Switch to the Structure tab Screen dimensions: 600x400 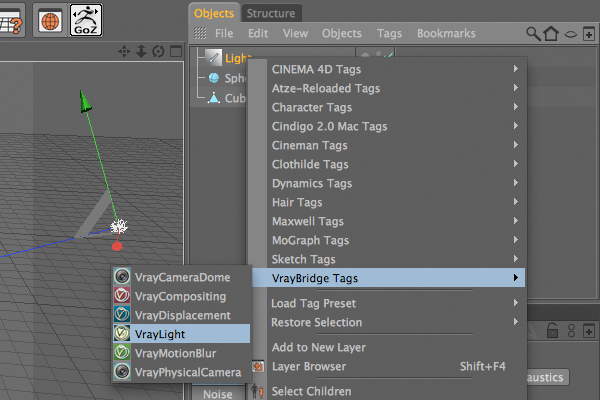click(x=271, y=13)
